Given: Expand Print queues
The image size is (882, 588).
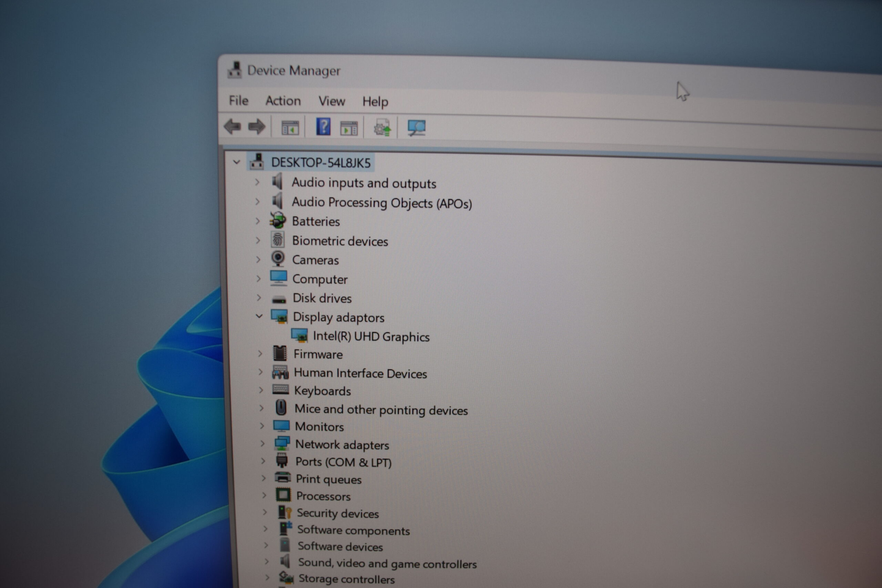Looking at the screenshot, I should click(263, 478).
